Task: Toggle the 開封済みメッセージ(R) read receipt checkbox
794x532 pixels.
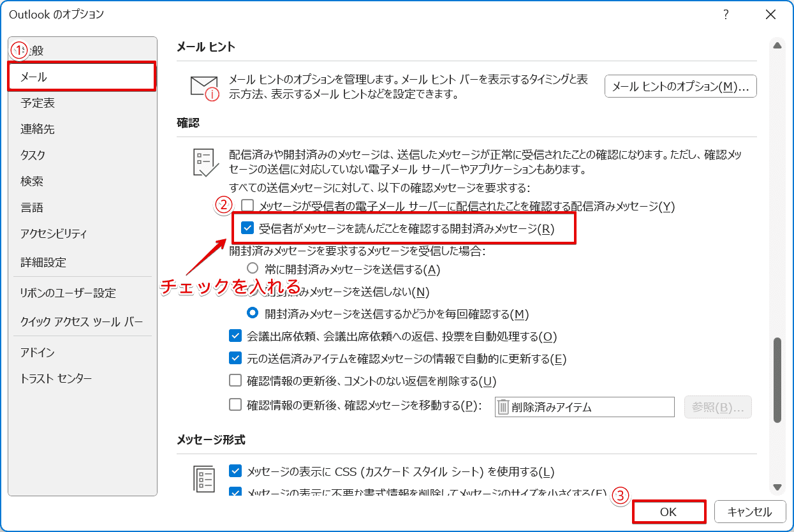Action: [247, 228]
